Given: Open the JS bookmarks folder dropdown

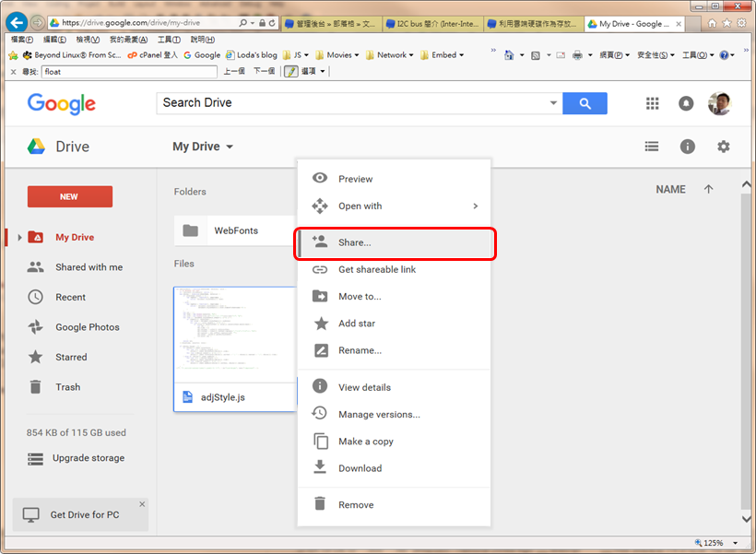Looking at the screenshot, I should tap(296, 55).
